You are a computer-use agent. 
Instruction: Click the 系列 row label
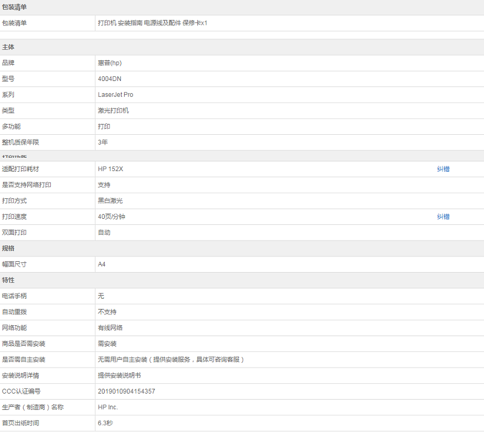[8, 95]
